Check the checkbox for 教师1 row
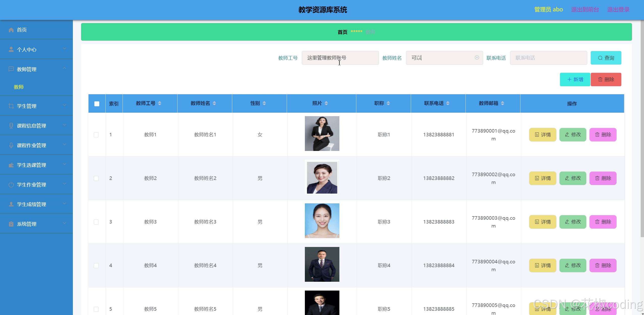The width and height of the screenshot is (644, 315). click(97, 135)
